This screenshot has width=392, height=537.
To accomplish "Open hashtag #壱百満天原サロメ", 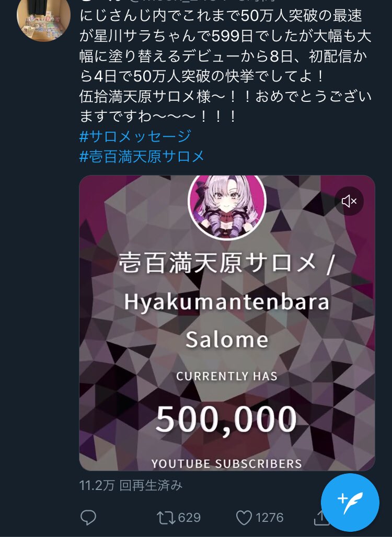I will coord(142,157).
